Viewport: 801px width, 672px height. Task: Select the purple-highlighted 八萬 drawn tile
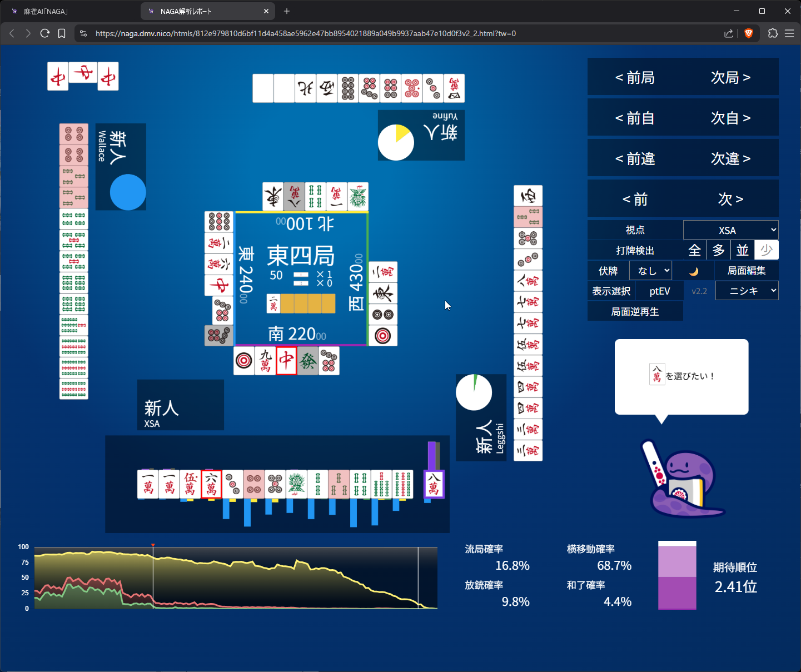click(434, 484)
